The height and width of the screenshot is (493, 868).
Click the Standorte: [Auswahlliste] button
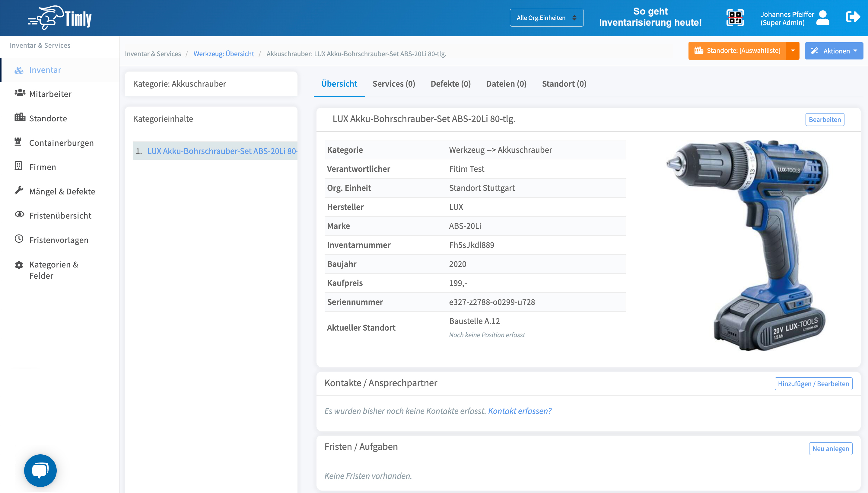point(737,51)
